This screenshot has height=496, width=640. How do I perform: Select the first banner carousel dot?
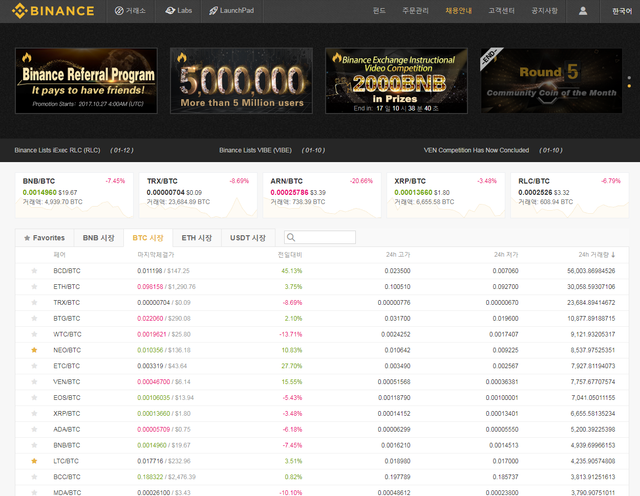pyautogui.click(x=629, y=78)
